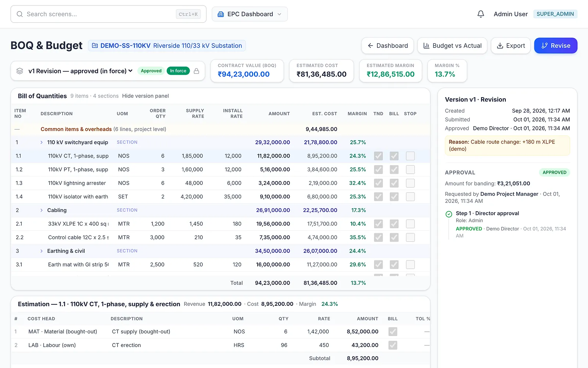
Task: Click the Dashboard back button
Action: pos(388,46)
